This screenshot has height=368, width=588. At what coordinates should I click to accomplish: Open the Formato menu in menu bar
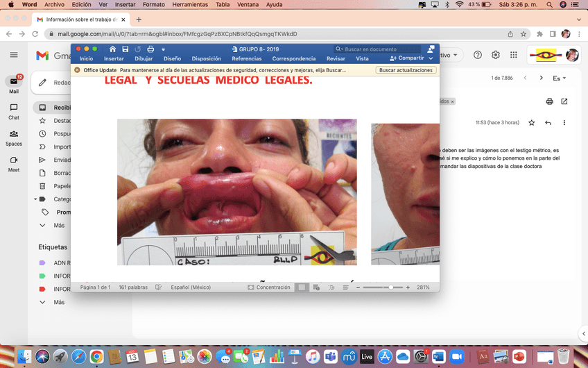[x=153, y=4]
